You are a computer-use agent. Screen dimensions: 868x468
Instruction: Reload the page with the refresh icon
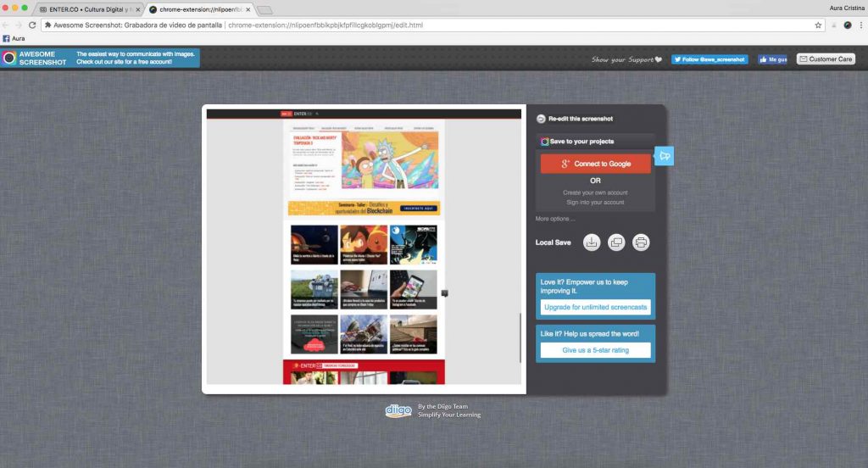[32, 25]
